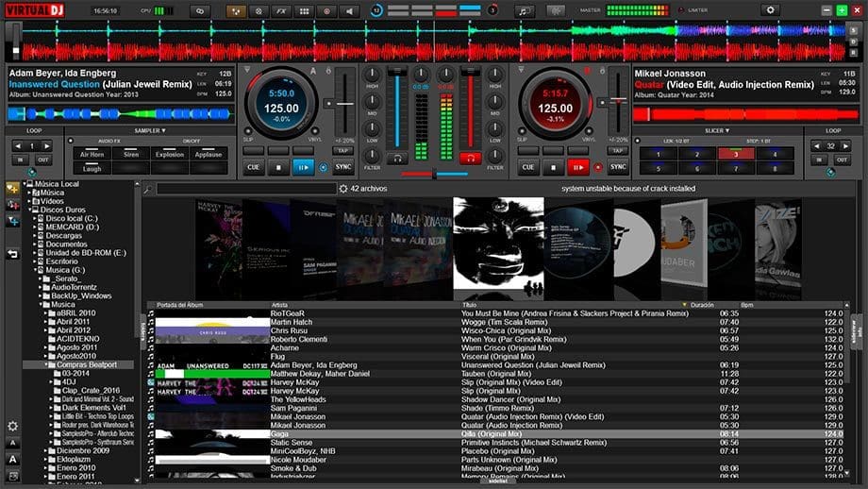Expand the Diciembre 2009 folder
The image size is (868, 489).
(46, 451)
